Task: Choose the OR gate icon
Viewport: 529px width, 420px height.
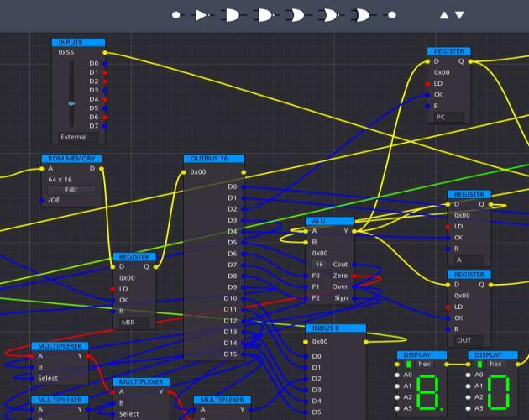Action: (x=296, y=15)
